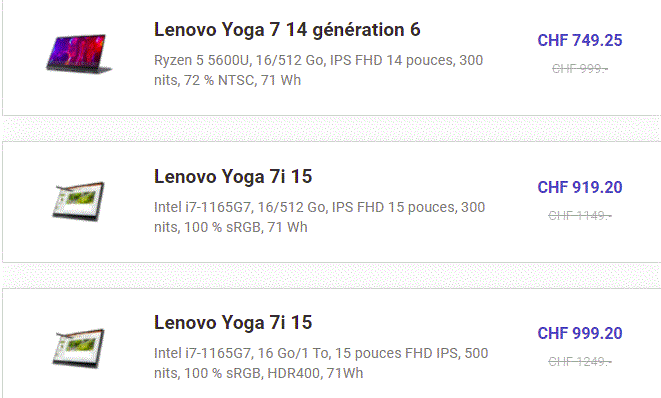
Task: Click the 'nits, 100 % sRGB, 71 Wh' line
Action: coord(231,227)
